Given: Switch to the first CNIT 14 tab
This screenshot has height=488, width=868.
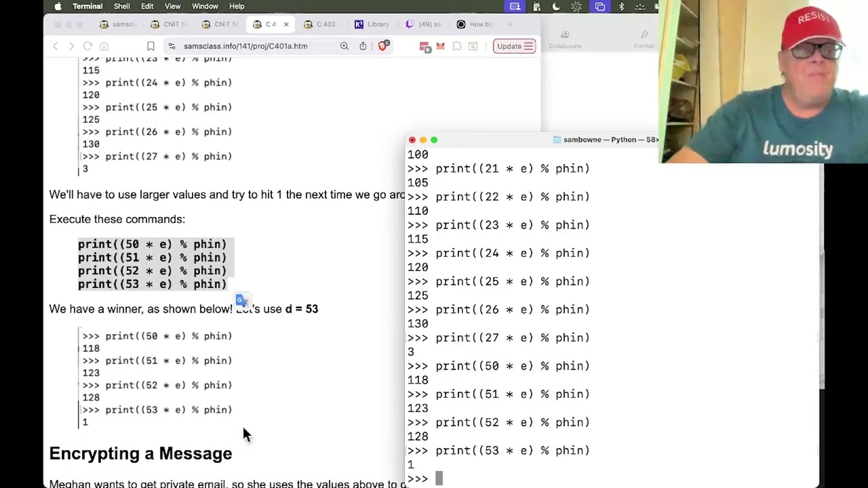Looking at the screenshot, I should pyautogui.click(x=170, y=24).
